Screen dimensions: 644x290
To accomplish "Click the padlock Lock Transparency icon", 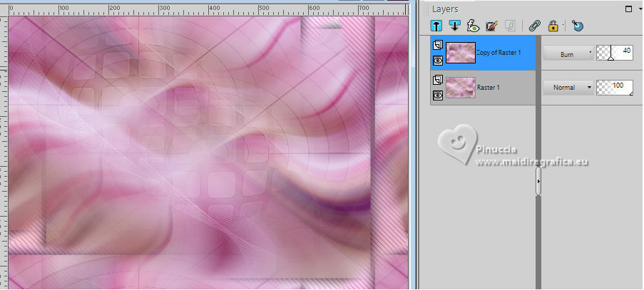I will point(553,26).
